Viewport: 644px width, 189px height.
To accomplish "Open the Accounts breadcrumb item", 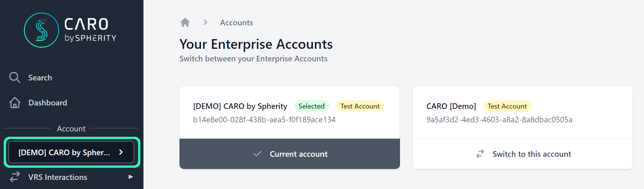I will (236, 22).
